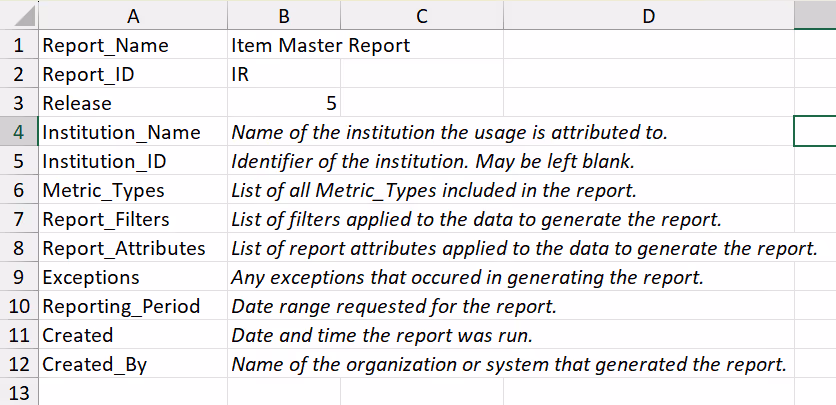Click the Release label cell
The image size is (836, 405).
tap(133, 102)
